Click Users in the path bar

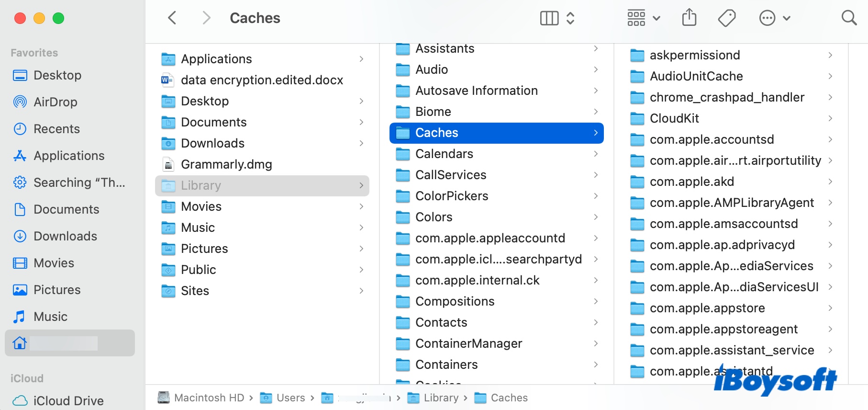290,398
